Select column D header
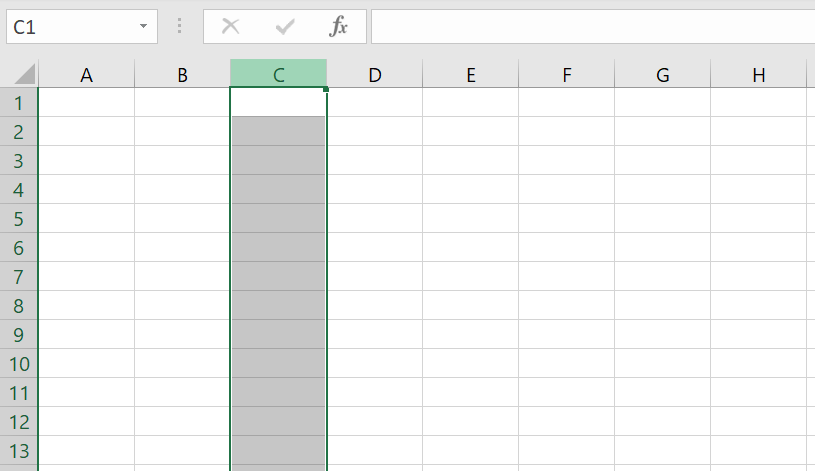The height and width of the screenshot is (471, 815). tap(374, 74)
